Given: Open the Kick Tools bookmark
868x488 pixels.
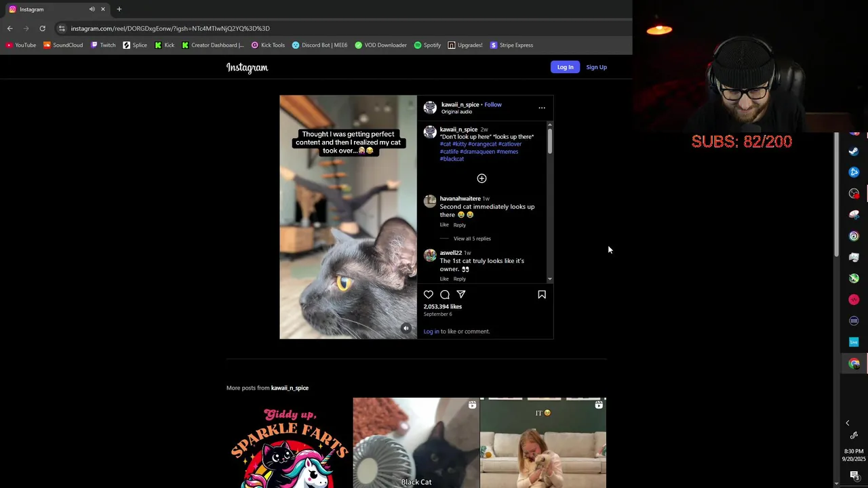Looking at the screenshot, I should (x=268, y=45).
